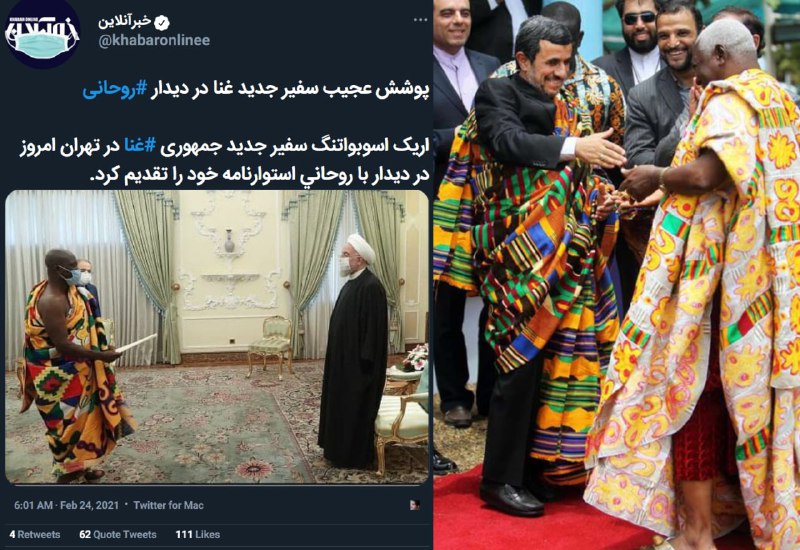Click the verified badge beside account name

point(162,22)
